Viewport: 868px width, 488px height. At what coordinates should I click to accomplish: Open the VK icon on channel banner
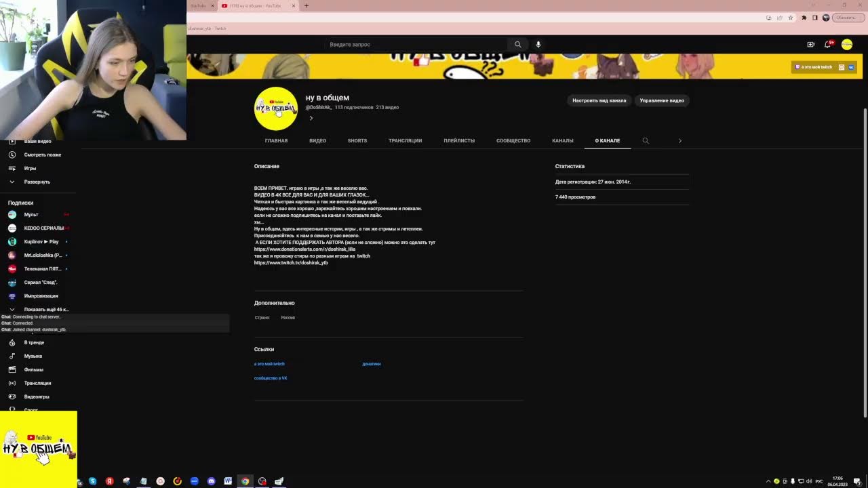[x=851, y=67]
